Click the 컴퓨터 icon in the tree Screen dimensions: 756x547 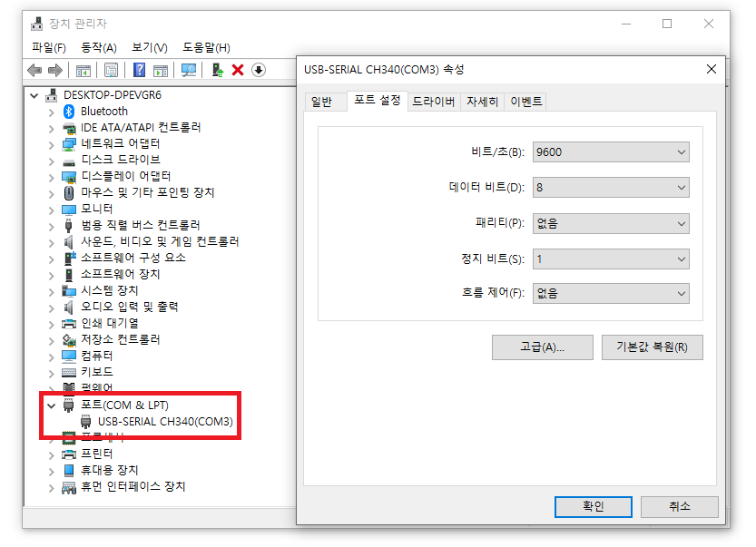coord(69,357)
